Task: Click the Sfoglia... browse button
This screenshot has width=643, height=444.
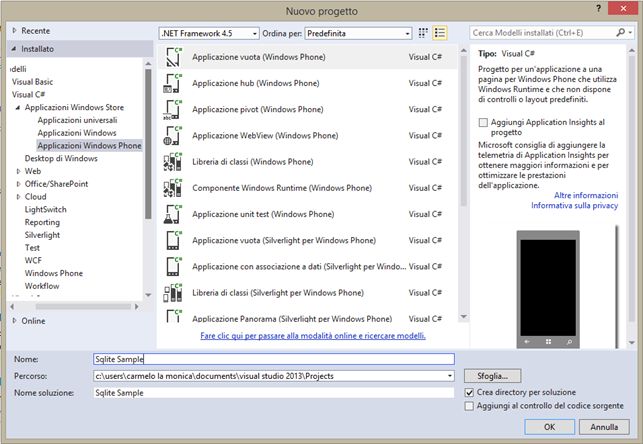Action: click(x=493, y=376)
